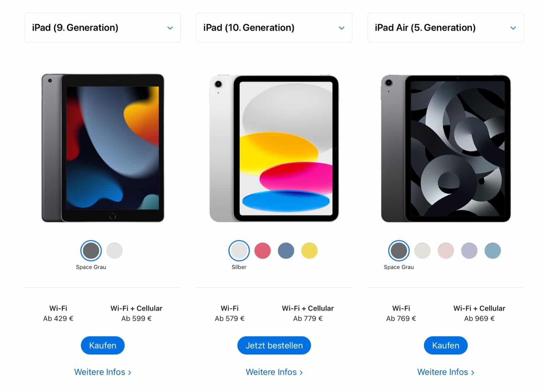
Task: Open Weitere Infos link for iPad 10th generation
Action: (274, 372)
